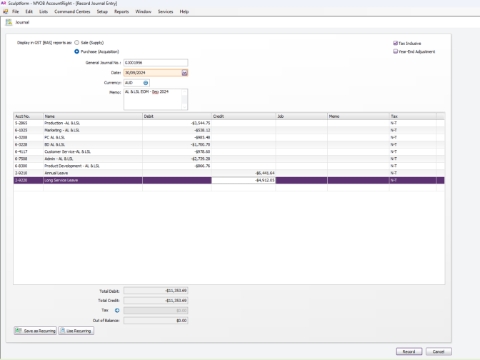Toggle the Tax Inclusive checkbox

coord(395,43)
